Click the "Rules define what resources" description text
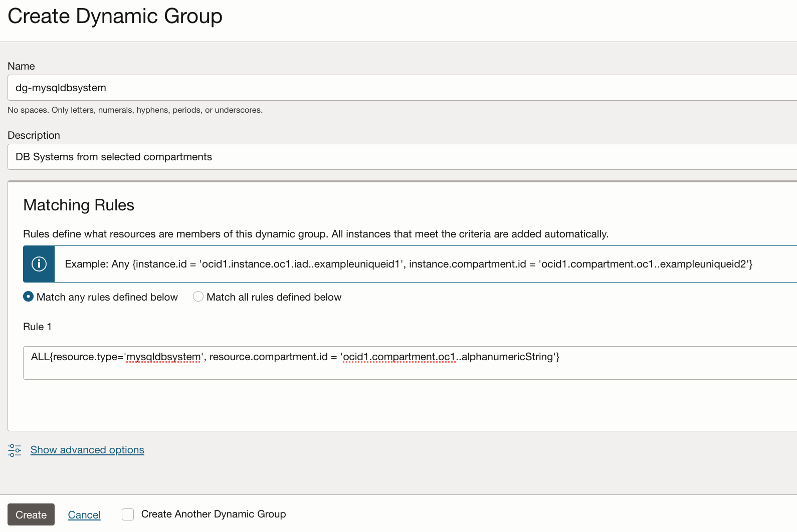The image size is (797, 532). click(x=315, y=234)
